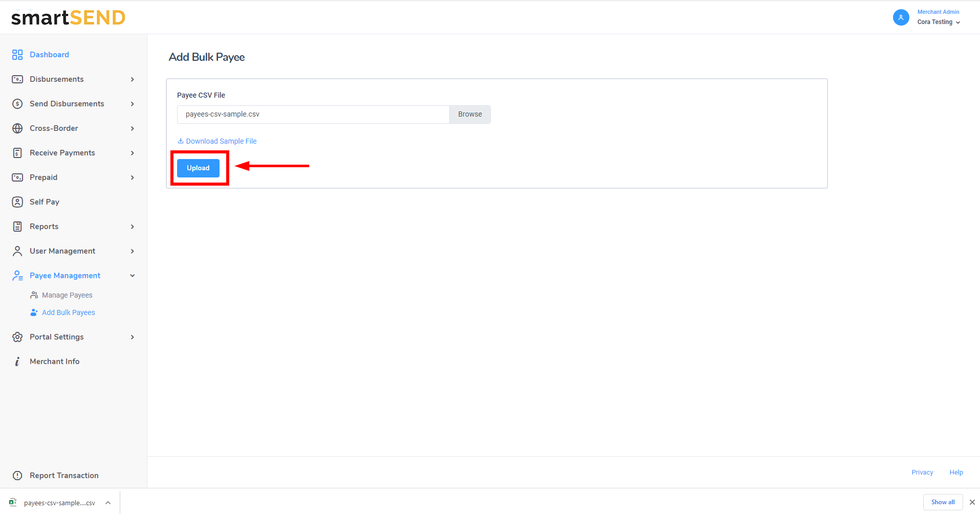The width and height of the screenshot is (980, 517).
Task: Expand the Reports submenu arrow
Action: tap(133, 227)
